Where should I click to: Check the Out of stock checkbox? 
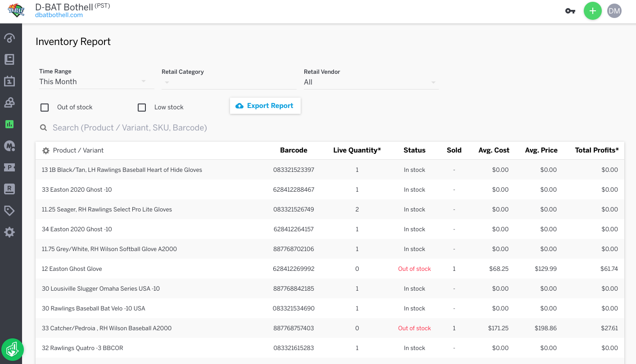(45, 108)
